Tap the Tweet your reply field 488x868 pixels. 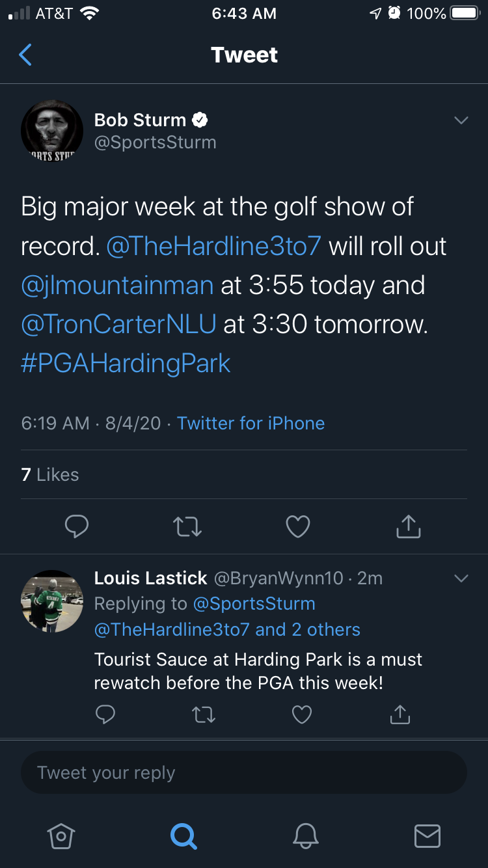(244, 773)
